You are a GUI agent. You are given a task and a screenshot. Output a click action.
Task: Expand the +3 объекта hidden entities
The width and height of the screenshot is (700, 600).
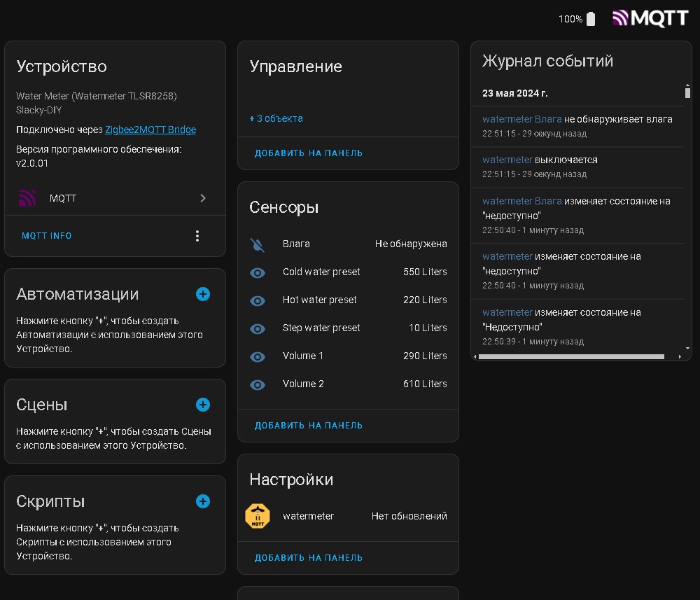276,118
